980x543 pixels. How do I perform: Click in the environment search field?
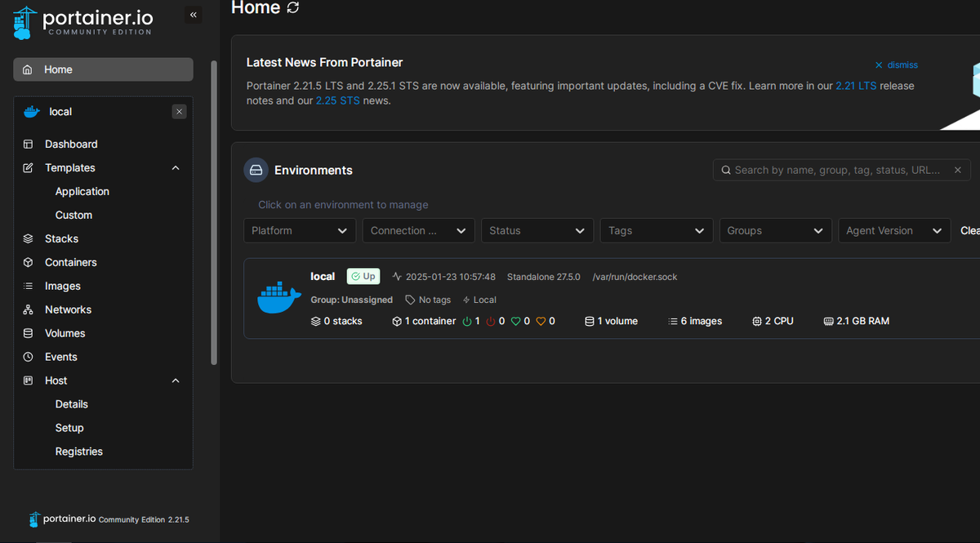click(x=842, y=170)
